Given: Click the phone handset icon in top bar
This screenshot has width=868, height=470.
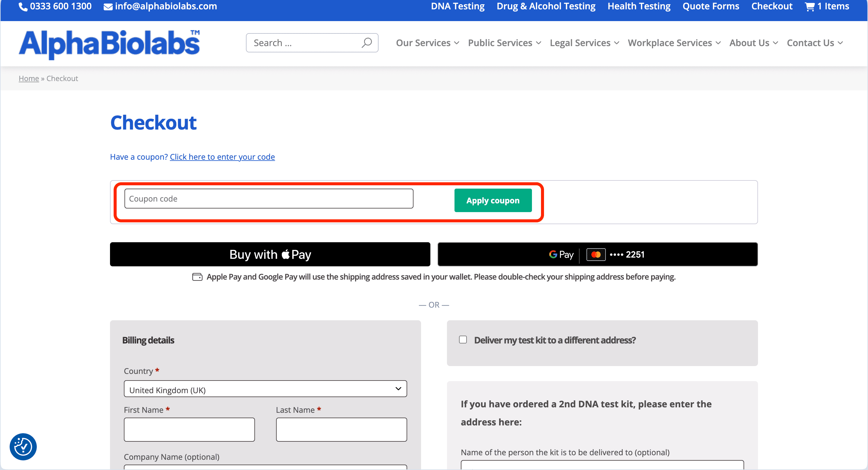Looking at the screenshot, I should 23,7.
